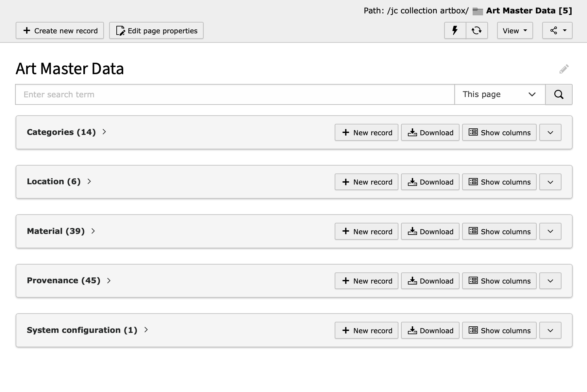587x392 pixels.
Task: Open the 'This page' search scope dropdown
Action: click(499, 95)
